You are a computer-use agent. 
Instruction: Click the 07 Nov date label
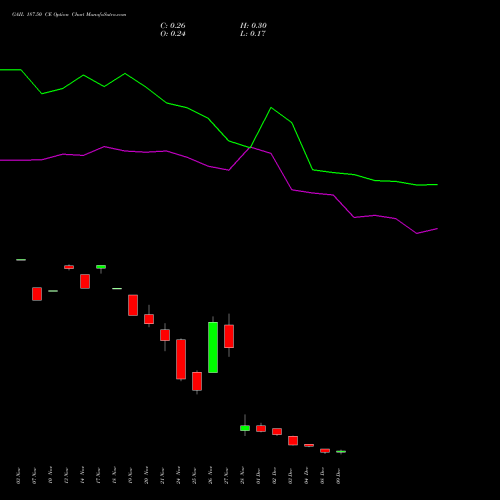pos(34,475)
